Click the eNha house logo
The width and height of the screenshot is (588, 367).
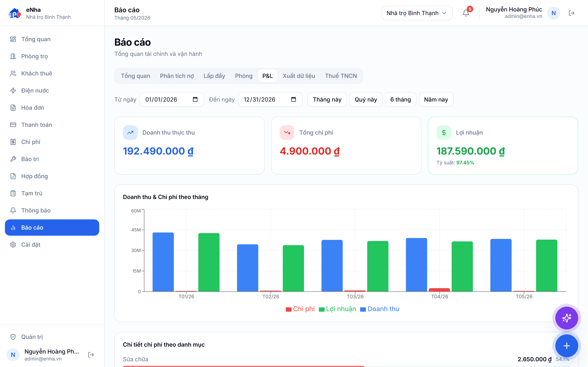tap(14, 13)
